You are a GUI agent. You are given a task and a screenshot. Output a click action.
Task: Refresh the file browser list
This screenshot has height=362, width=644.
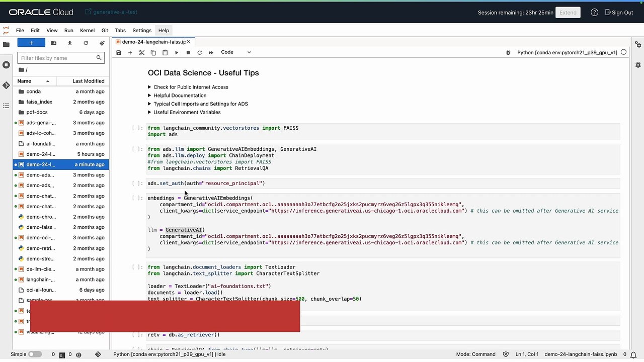coord(86,43)
